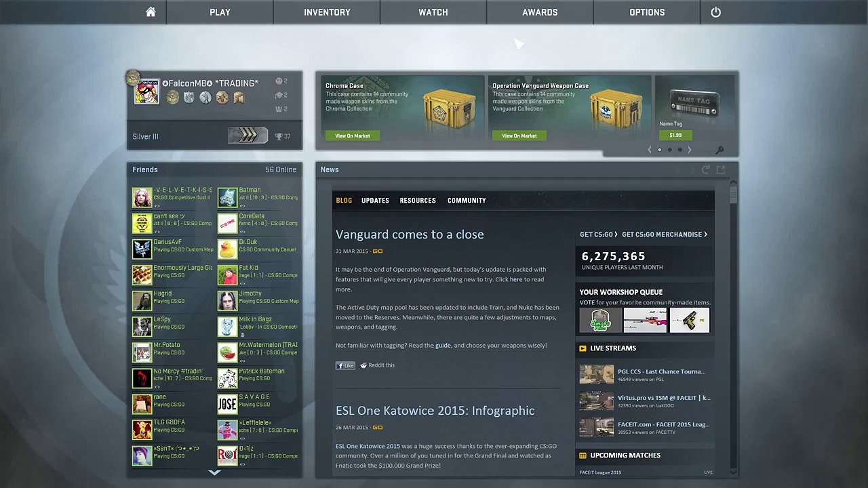Viewport: 868px width, 488px height.
Task: Watch FACEIT.com FACEIT 2015 League stream
Action: tap(644, 428)
